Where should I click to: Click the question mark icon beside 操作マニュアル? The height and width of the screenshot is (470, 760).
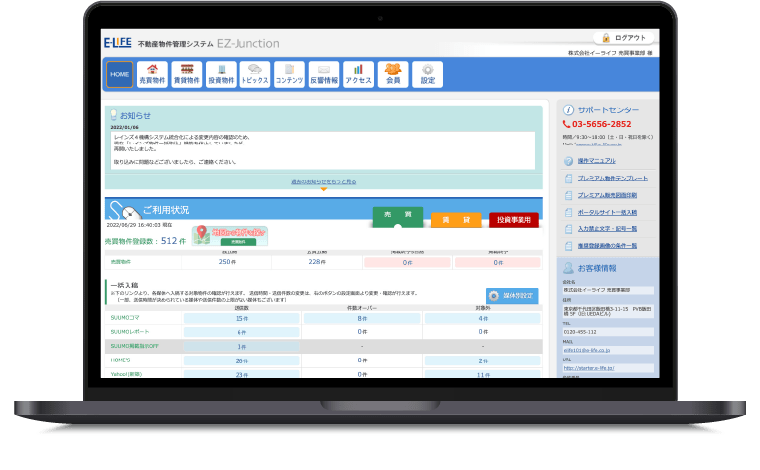pyautogui.click(x=569, y=161)
